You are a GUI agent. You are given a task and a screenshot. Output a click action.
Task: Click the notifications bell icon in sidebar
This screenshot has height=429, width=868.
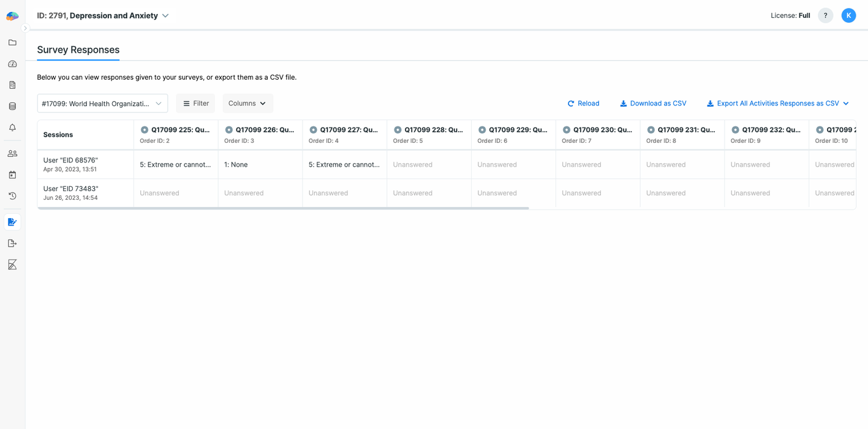[x=12, y=127]
